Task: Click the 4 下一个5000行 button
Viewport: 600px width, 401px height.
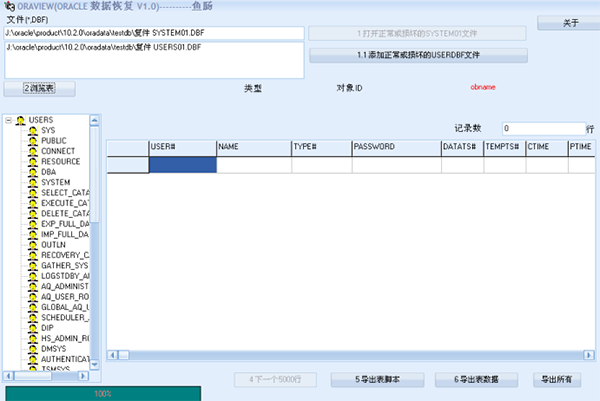Action: [x=275, y=380]
